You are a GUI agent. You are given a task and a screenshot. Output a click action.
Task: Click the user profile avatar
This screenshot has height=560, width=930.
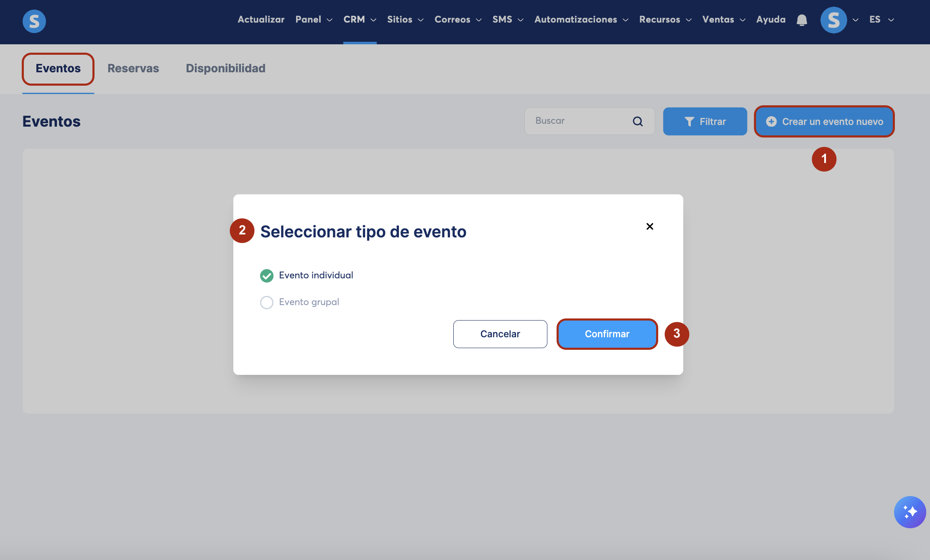(x=833, y=20)
